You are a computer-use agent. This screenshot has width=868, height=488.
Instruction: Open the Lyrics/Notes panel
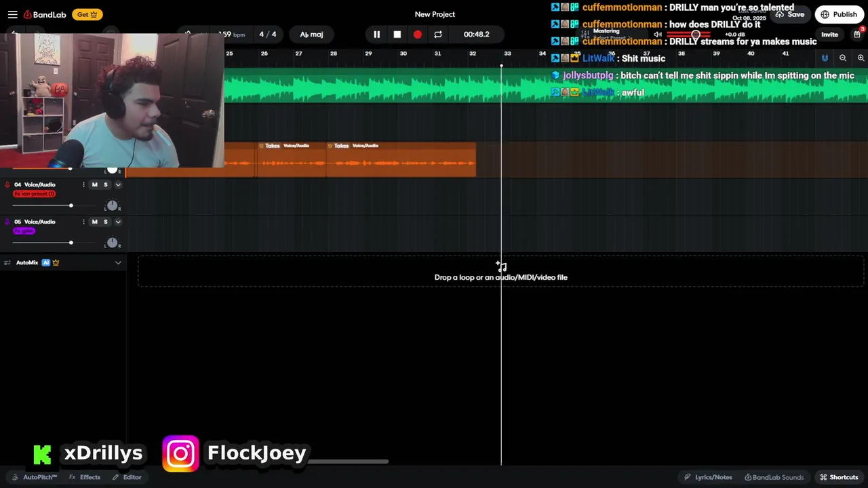tap(708, 477)
